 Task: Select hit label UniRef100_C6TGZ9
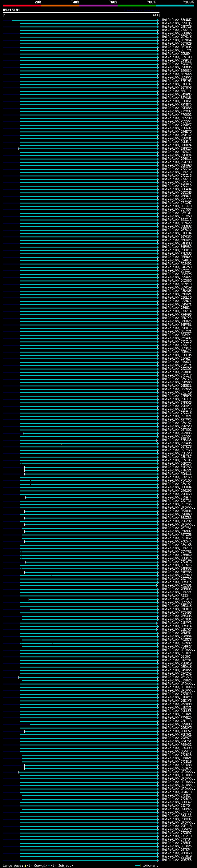pyautogui.click(x=177, y=43)
